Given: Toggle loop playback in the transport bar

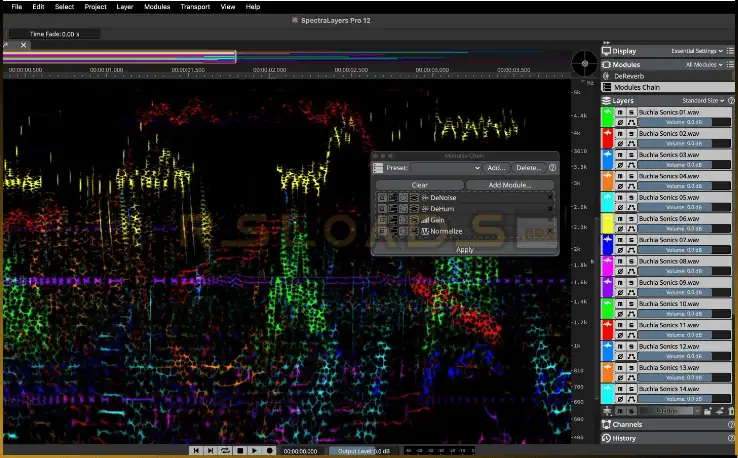Looking at the screenshot, I should click(x=225, y=451).
